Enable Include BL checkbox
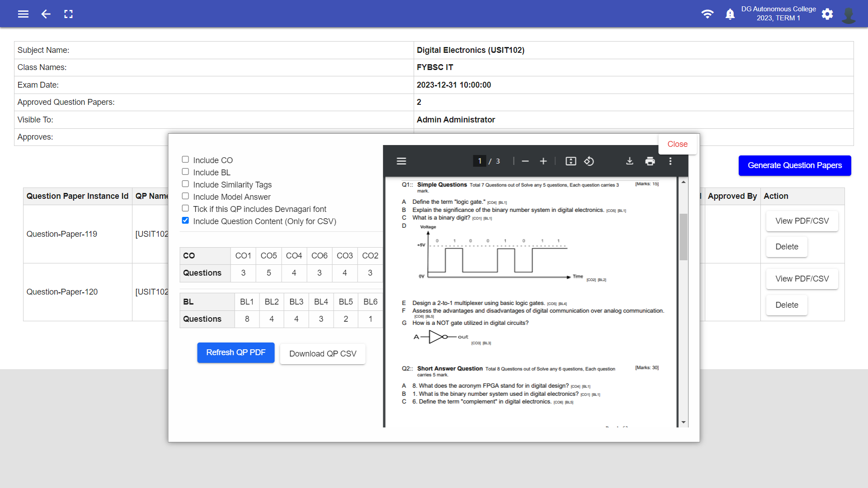 pos(185,172)
